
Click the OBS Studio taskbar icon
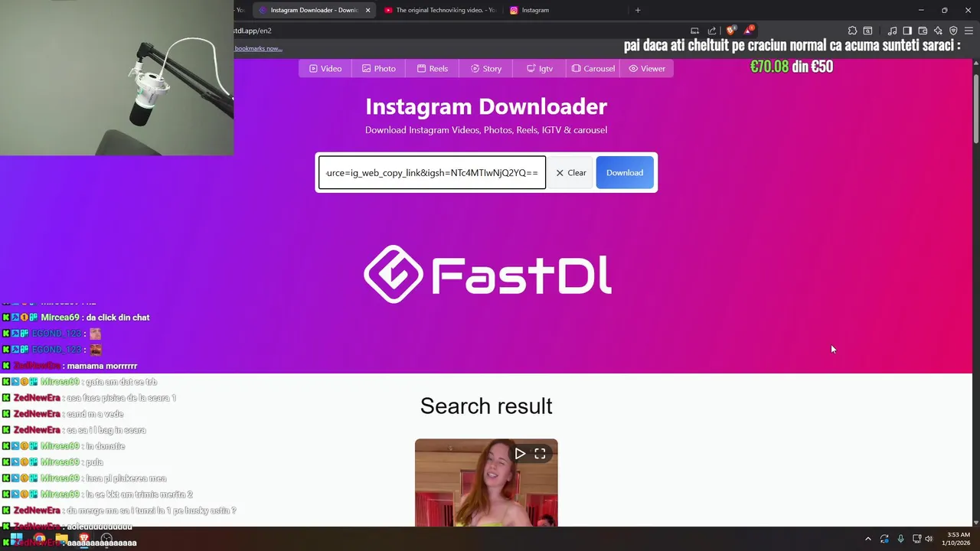click(x=107, y=538)
